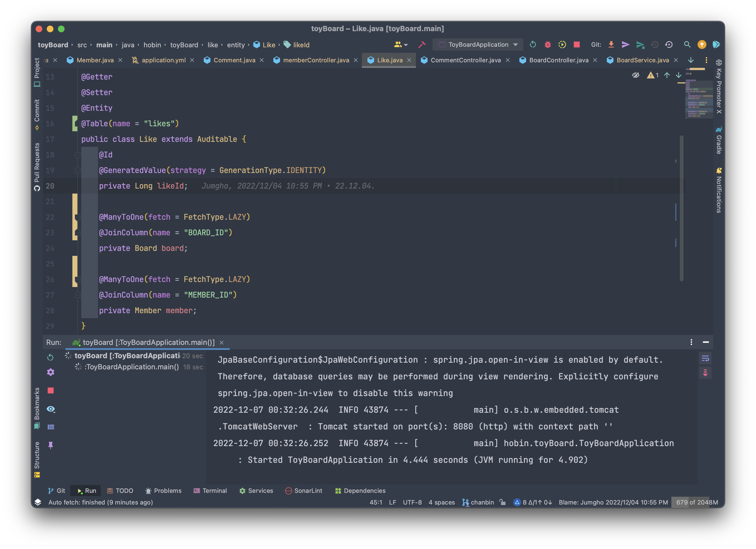The width and height of the screenshot is (756, 549).
Task: Toggle soft-wrap in Run console
Action: 705,358
